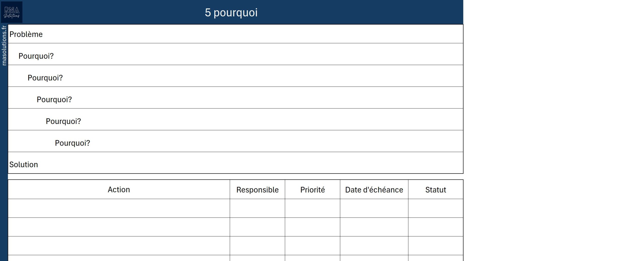This screenshot has width=644, height=261.
Task: Click the Date d'échéance column header
Action: click(374, 189)
